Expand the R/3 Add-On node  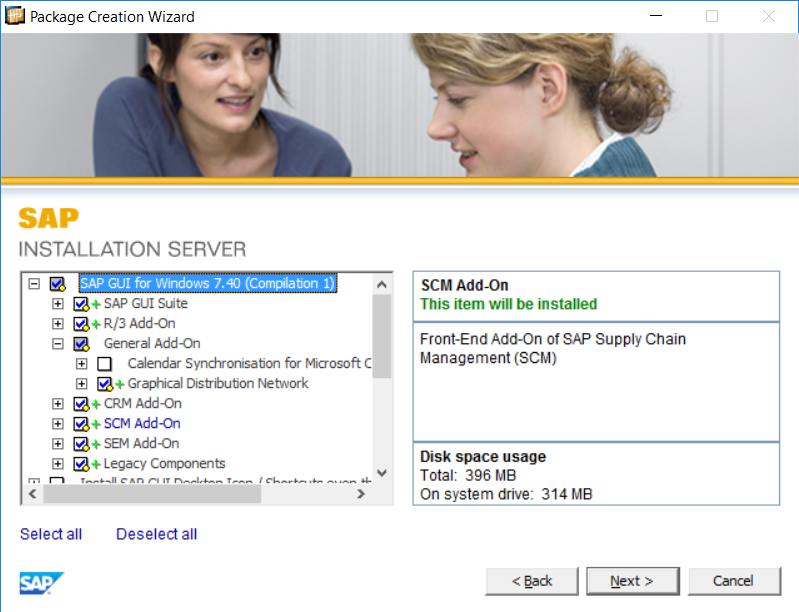(x=58, y=324)
